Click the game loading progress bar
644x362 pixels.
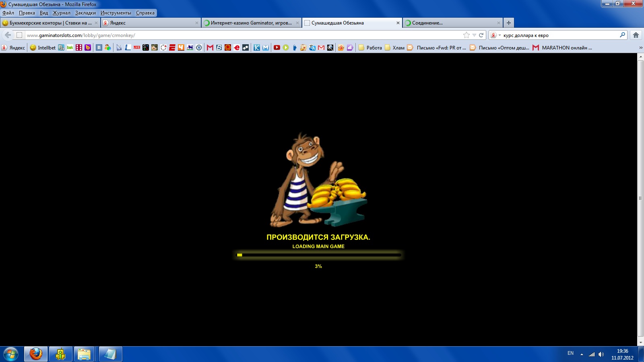click(318, 255)
